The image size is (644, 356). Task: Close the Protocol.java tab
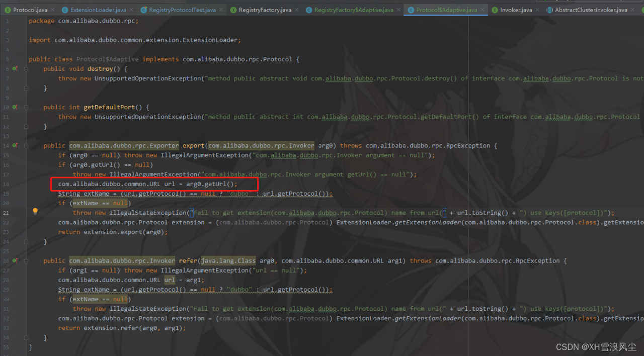[52, 10]
